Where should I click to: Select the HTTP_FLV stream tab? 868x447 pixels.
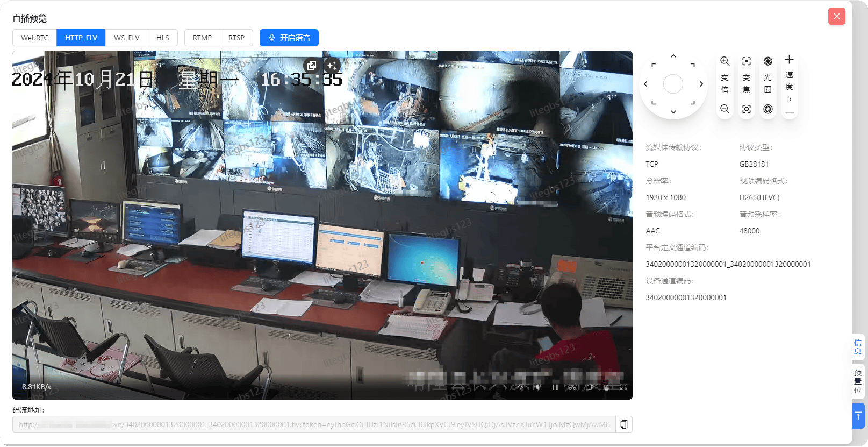pos(81,38)
